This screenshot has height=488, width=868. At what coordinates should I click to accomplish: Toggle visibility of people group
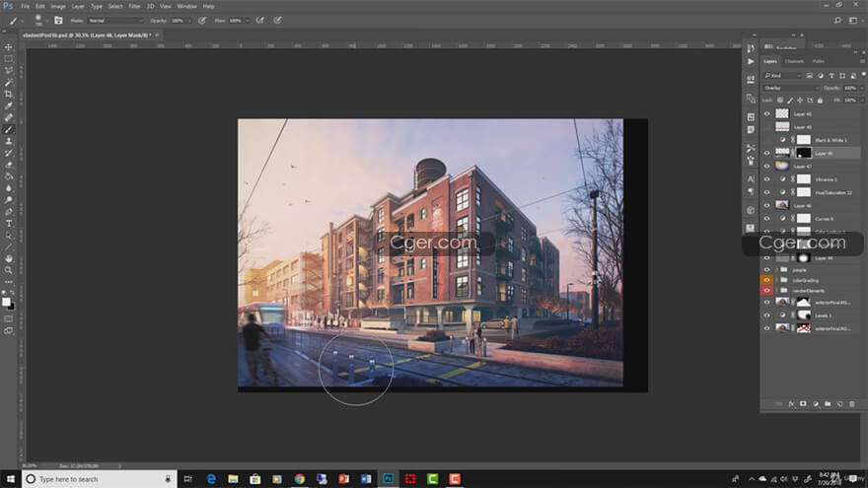point(766,270)
